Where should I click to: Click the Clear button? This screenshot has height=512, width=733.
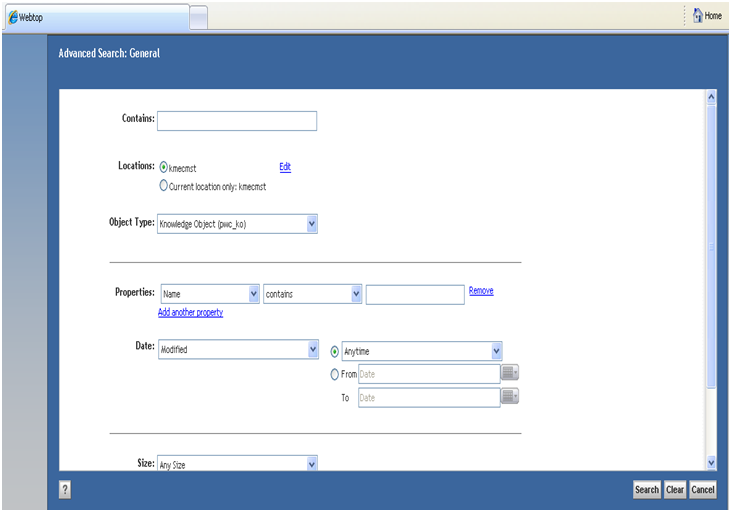[x=675, y=490]
